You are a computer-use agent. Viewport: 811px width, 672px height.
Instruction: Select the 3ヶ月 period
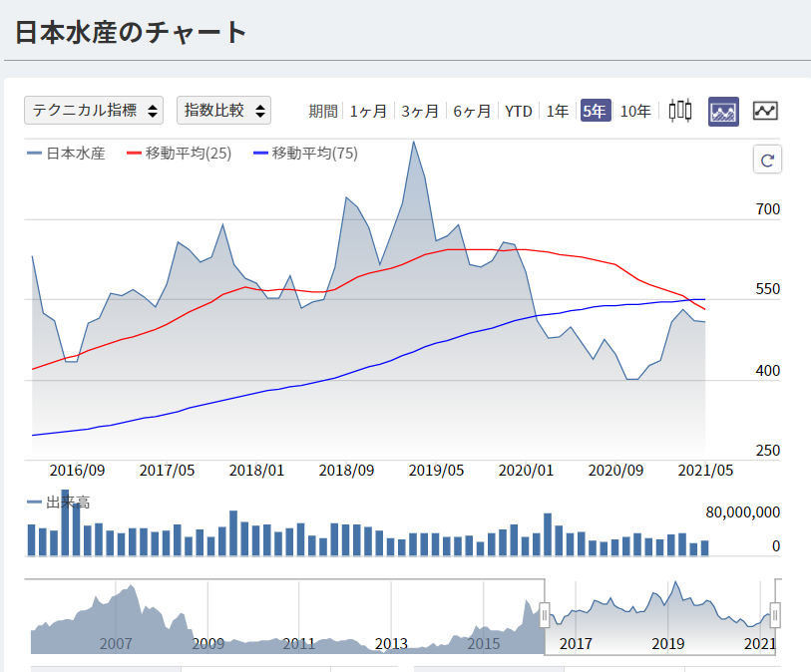[x=420, y=111]
